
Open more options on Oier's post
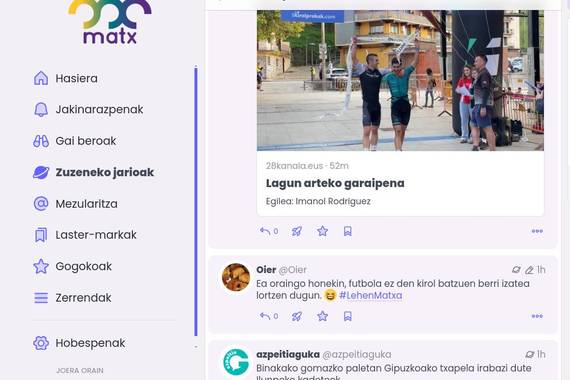(x=537, y=316)
